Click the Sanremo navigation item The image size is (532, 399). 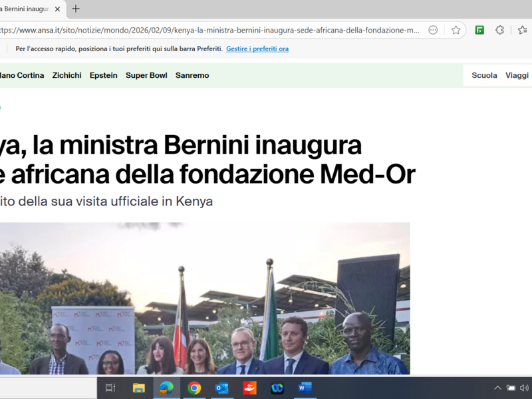point(192,75)
